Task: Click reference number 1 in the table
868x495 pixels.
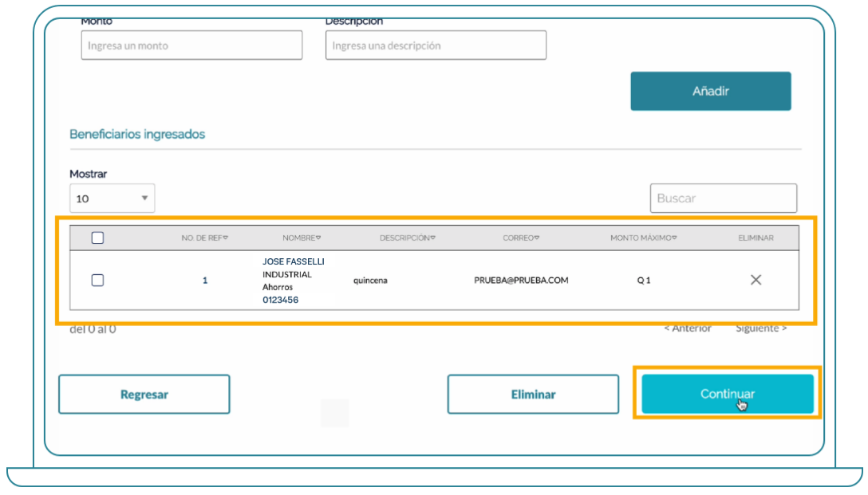Action: (205, 280)
